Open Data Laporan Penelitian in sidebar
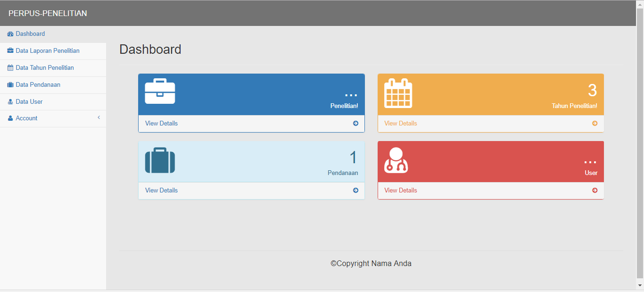 [47, 51]
